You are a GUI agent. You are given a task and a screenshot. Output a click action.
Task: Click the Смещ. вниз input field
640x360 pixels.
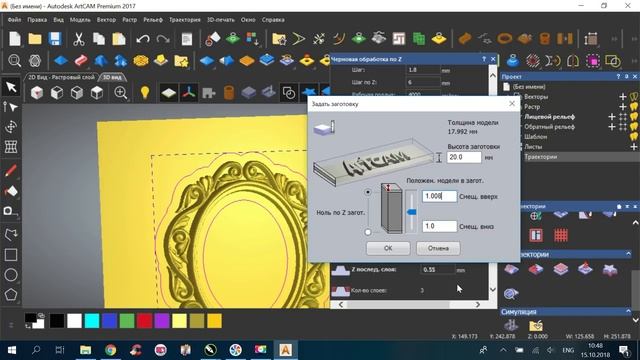pos(439,226)
